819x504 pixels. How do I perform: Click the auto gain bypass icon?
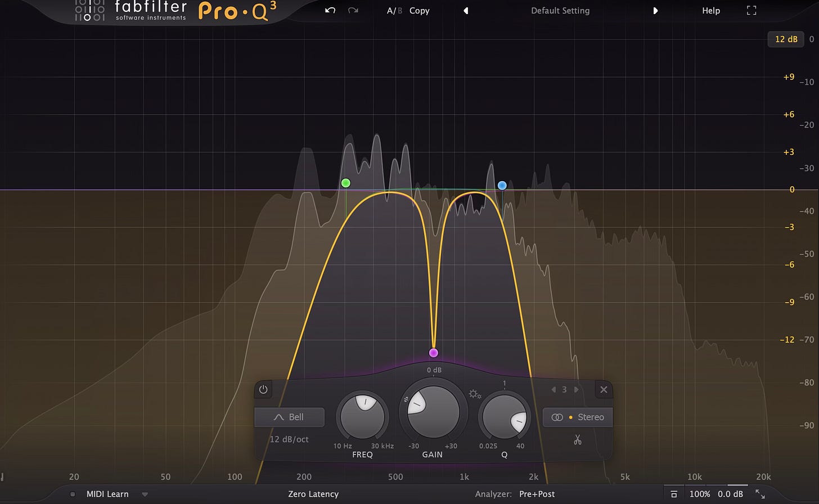coord(673,494)
